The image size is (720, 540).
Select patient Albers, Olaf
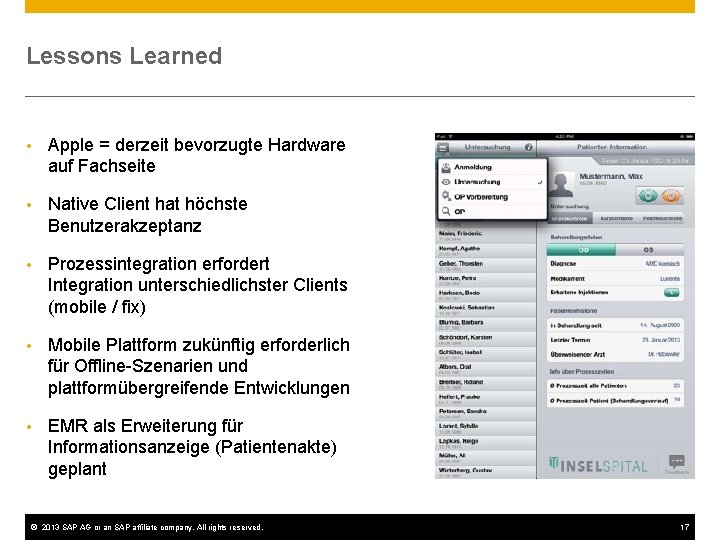click(485, 369)
